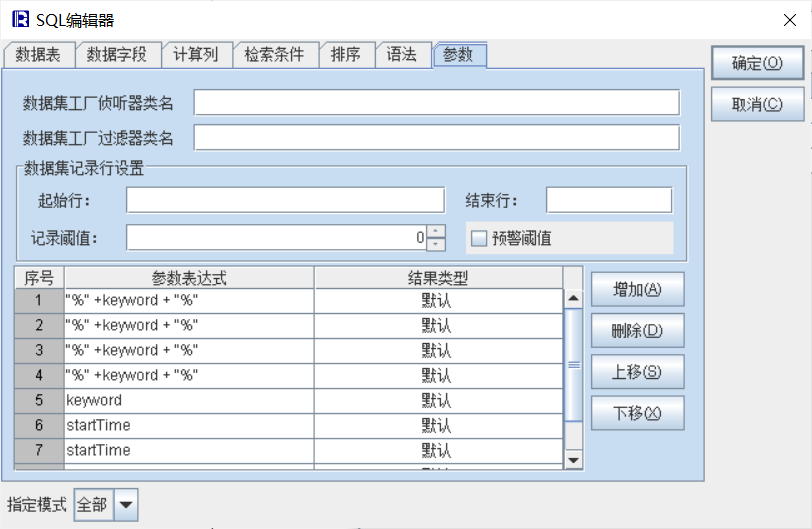The width and height of the screenshot is (812, 529).
Task: Click the startTime expression in row 6
Action: click(189, 425)
